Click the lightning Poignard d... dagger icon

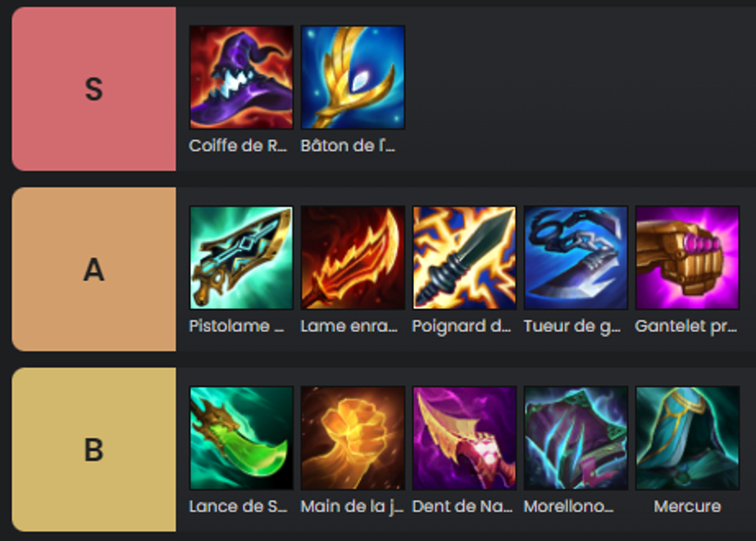pyautogui.click(x=464, y=257)
